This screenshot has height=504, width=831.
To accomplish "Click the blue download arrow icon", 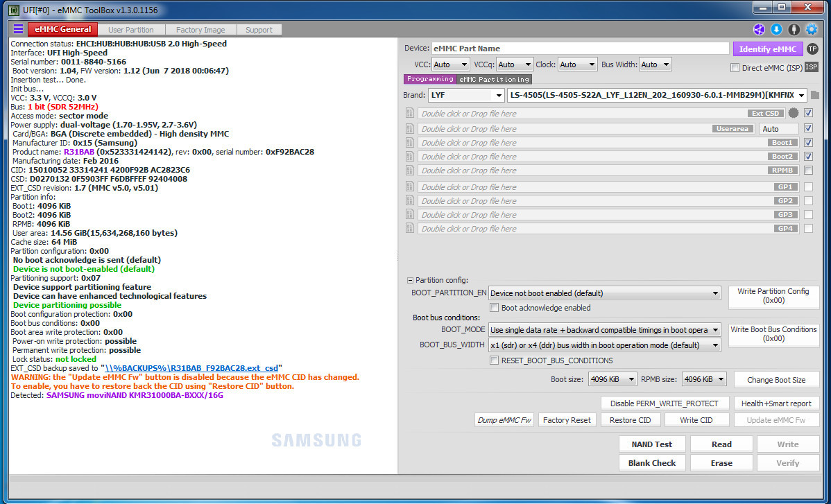I will [776, 30].
